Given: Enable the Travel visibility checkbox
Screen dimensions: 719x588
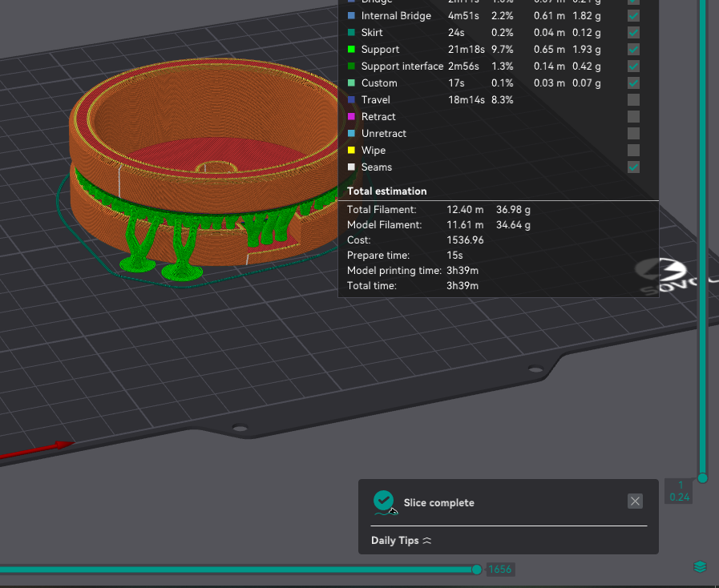Looking at the screenshot, I should (x=633, y=100).
